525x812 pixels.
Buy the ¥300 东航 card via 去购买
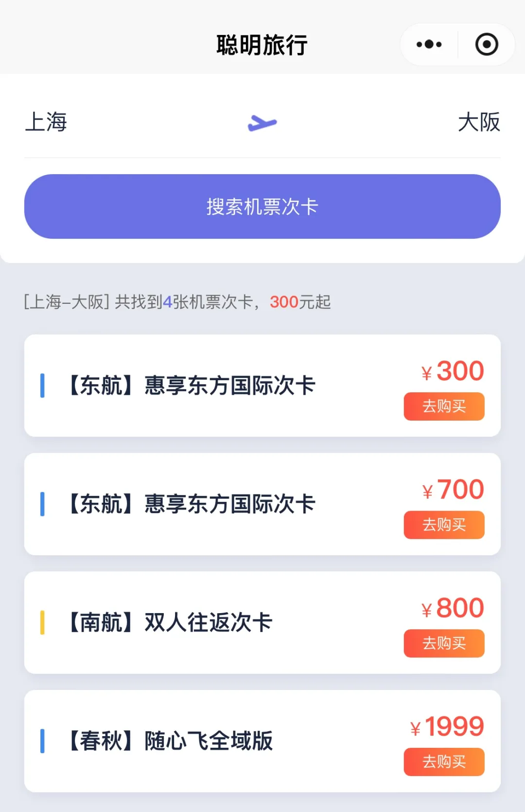pyautogui.click(x=444, y=406)
